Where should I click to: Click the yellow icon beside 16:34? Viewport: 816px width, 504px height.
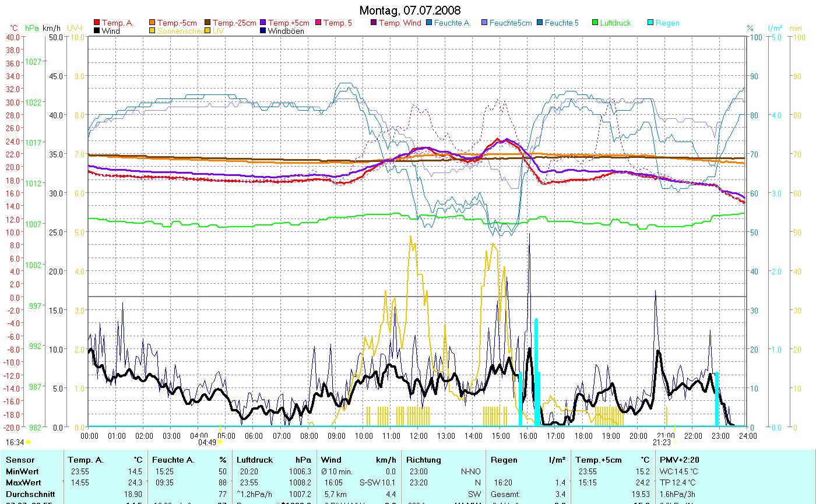tap(28, 442)
